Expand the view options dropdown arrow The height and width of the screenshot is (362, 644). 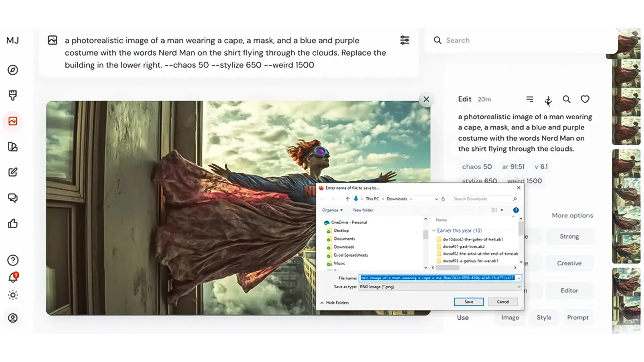pyautogui.click(x=502, y=210)
